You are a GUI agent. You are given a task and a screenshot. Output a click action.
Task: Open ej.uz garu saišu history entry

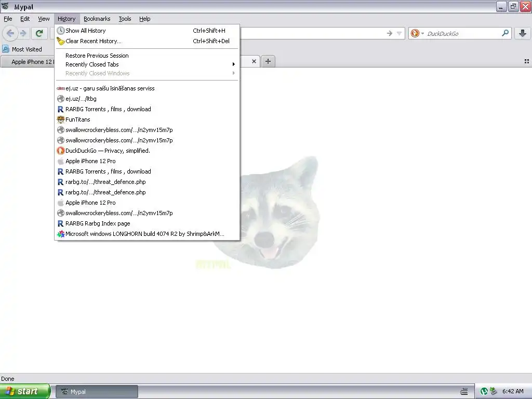click(147, 88)
